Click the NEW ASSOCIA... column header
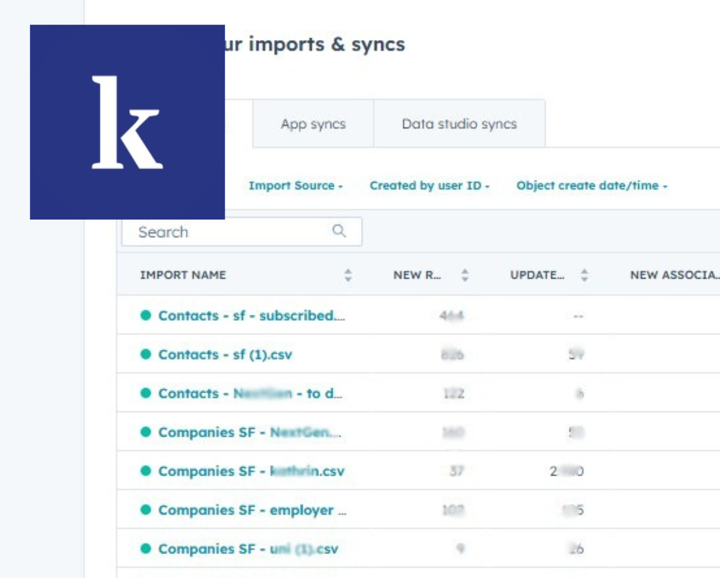The image size is (720, 588). tap(675, 275)
